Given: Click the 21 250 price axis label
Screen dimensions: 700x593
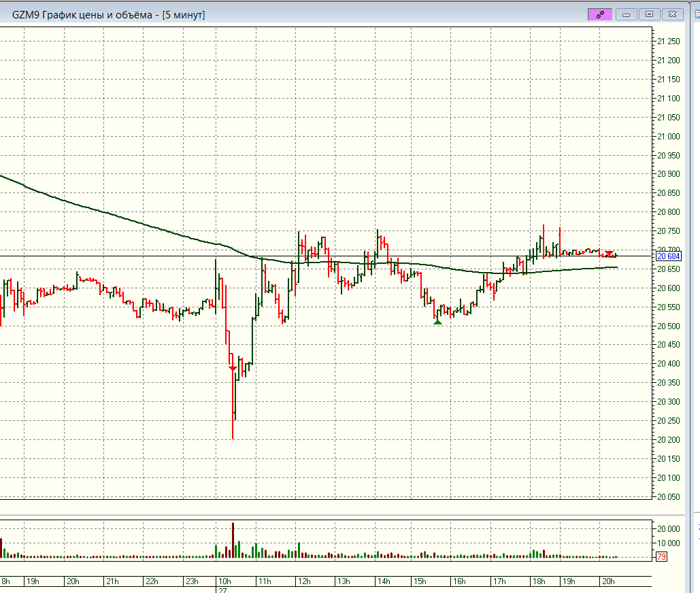Looking at the screenshot, I should pos(669,41).
